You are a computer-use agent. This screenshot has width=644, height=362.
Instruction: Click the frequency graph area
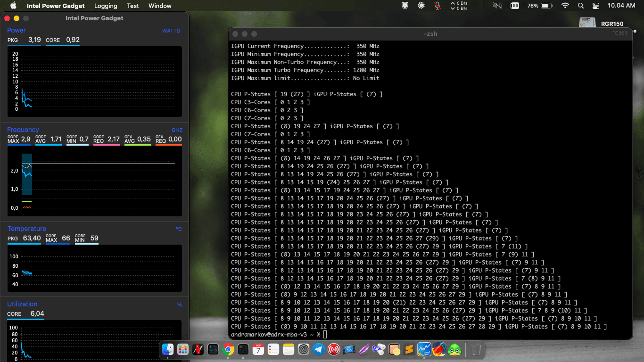94,181
